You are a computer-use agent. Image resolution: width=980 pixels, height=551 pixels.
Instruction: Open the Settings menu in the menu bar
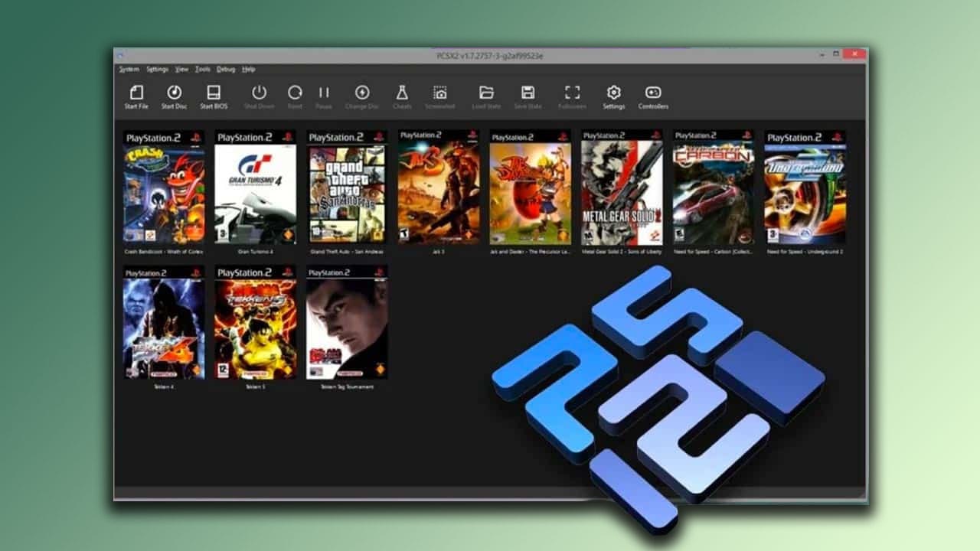[x=157, y=69]
